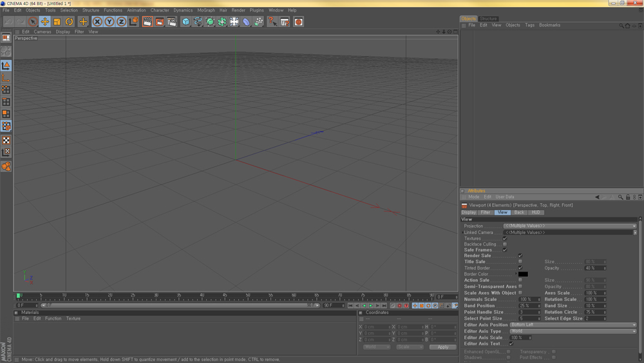The height and width of the screenshot is (363, 644).
Task: Click the Normals Scale percentage field
Action: pyautogui.click(x=526, y=300)
